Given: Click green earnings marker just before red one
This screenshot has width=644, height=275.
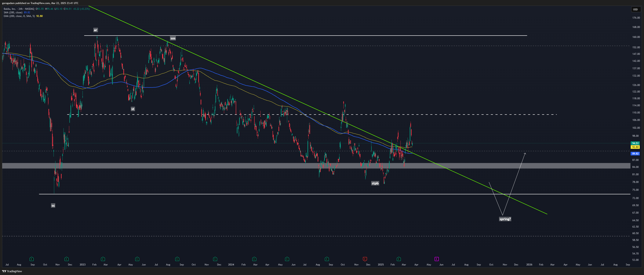Looking at the screenshot, I should [327, 259].
